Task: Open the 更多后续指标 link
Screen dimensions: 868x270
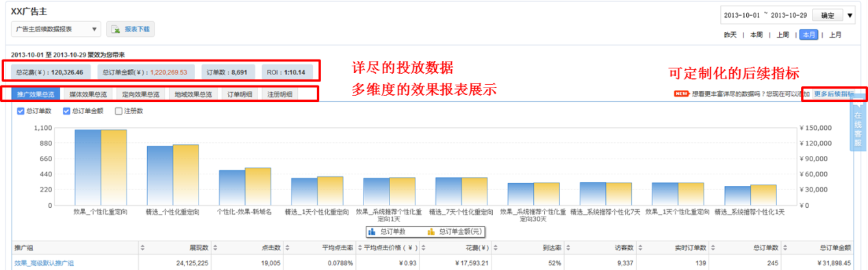Action: pos(834,94)
